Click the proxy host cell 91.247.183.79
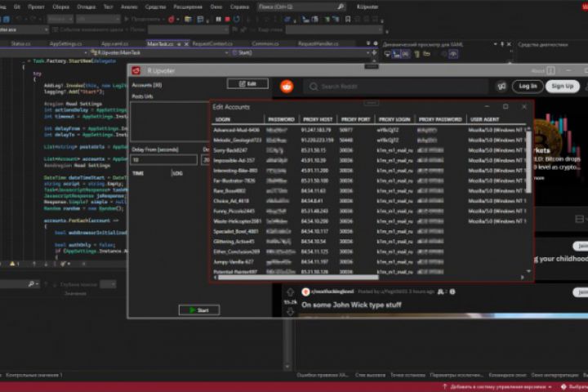This screenshot has height=392, width=588. [316, 130]
